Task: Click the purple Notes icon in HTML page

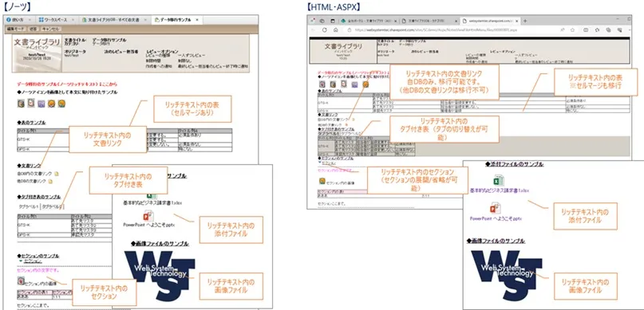Action: 354,85
